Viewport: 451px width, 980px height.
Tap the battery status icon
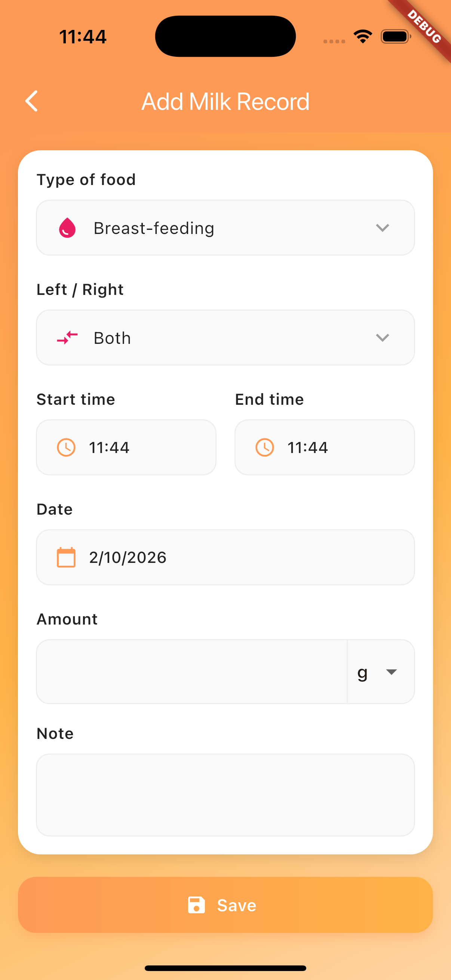(395, 37)
